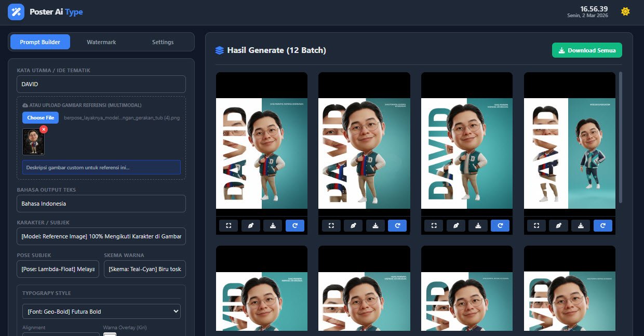Viewport: 644px width, 336px height.
Task: Download the second top-row poster
Action: tap(375, 225)
